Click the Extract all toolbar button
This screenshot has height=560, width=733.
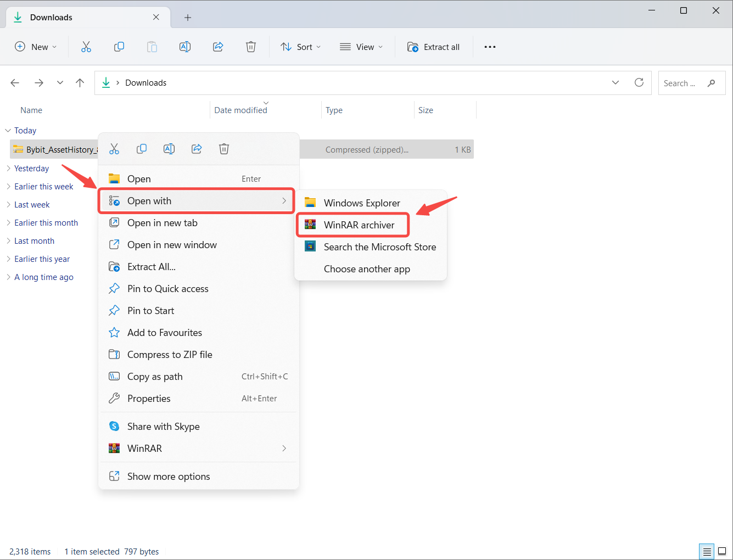(x=433, y=47)
